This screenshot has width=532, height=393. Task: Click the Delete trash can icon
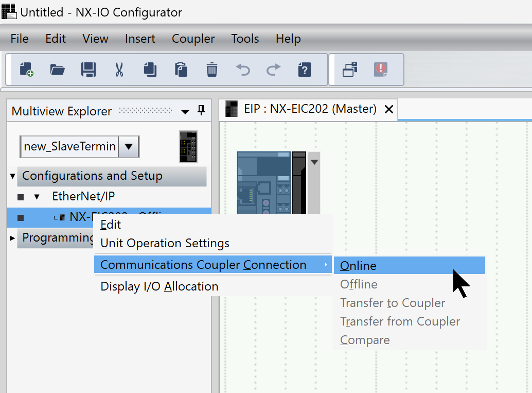pos(212,70)
